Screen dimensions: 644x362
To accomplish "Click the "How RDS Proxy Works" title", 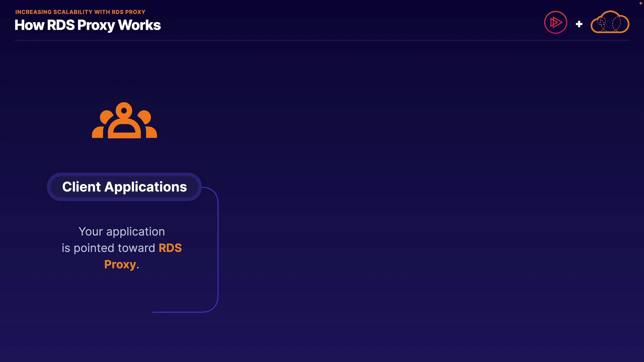I will pyautogui.click(x=88, y=25).
